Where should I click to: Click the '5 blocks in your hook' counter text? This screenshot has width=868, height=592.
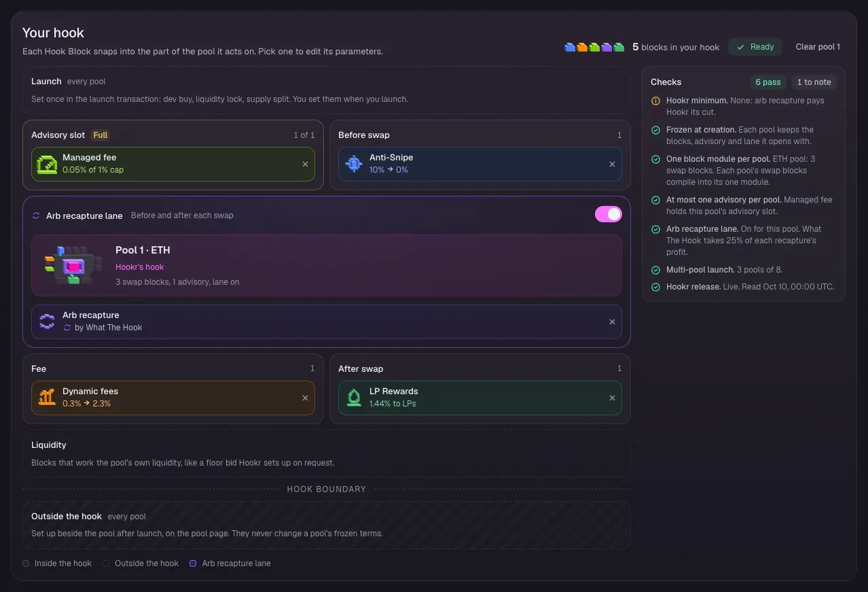[676, 47]
